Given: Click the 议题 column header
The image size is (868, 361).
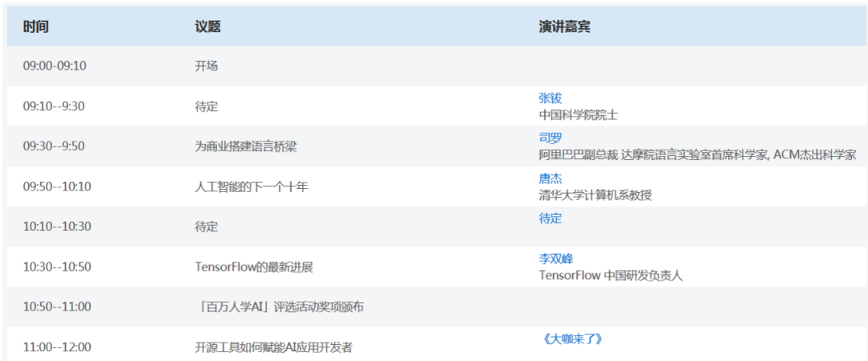Looking at the screenshot, I should coord(207,26).
